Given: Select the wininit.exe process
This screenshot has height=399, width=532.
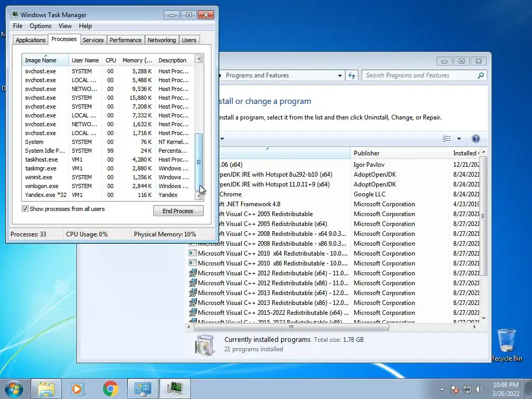Looking at the screenshot, I should [x=108, y=177].
